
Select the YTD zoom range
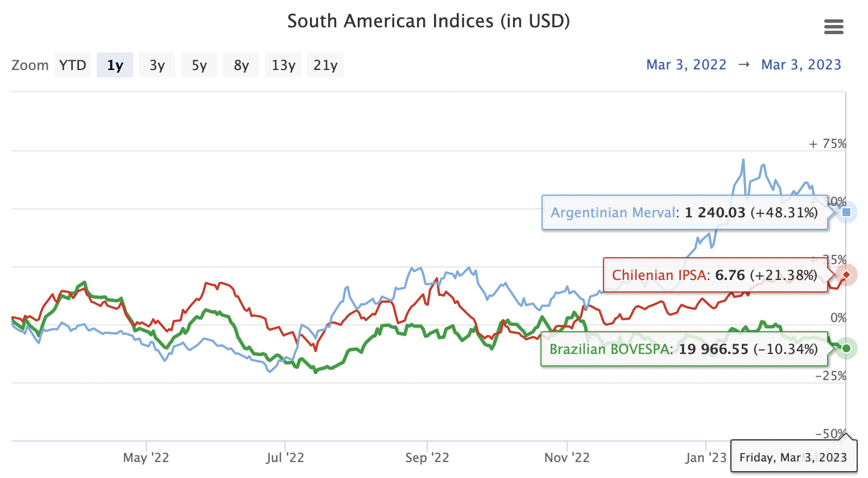[x=73, y=65]
